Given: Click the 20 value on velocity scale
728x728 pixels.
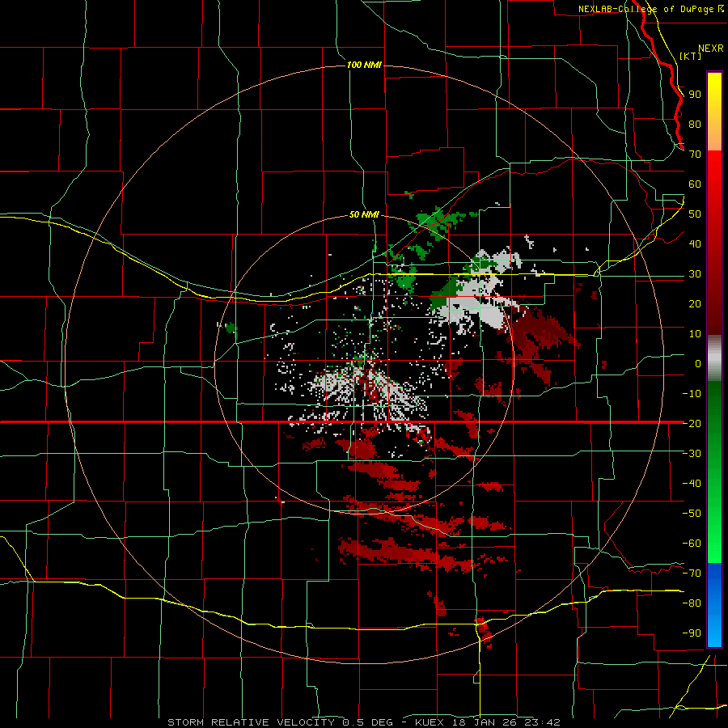Looking at the screenshot, I should (x=695, y=304).
